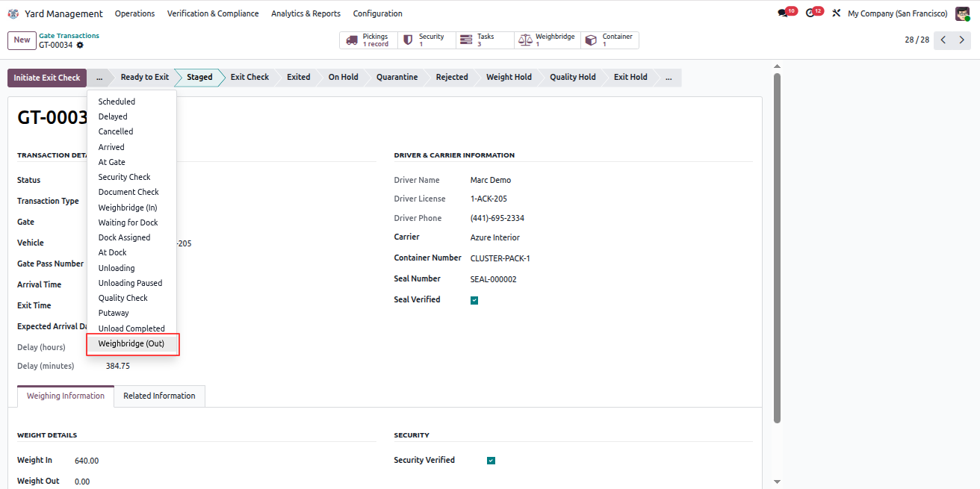Click the scrollbar down arrow
The height and width of the screenshot is (489, 980).
click(x=777, y=482)
